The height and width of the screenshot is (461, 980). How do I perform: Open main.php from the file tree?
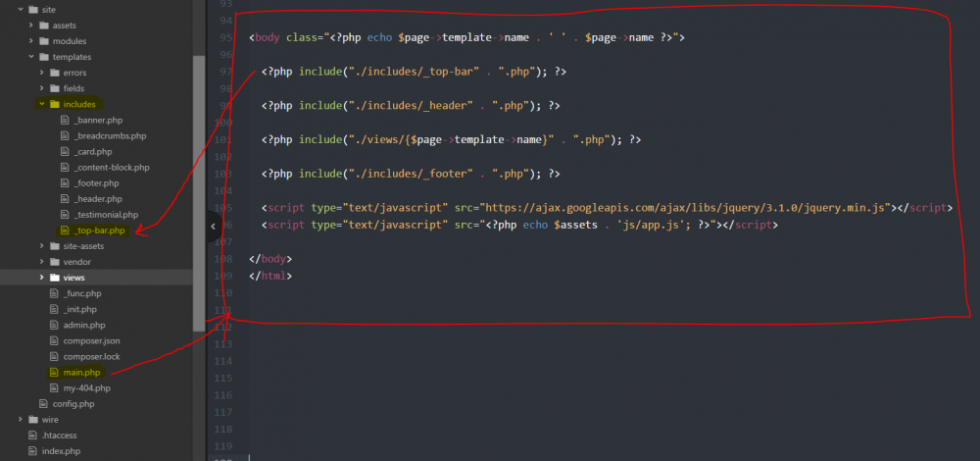tap(81, 373)
